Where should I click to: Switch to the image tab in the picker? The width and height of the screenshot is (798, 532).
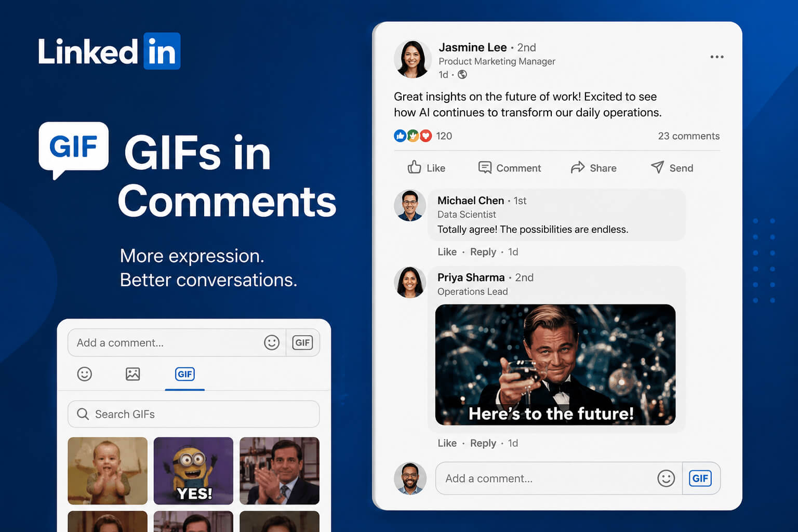133,374
